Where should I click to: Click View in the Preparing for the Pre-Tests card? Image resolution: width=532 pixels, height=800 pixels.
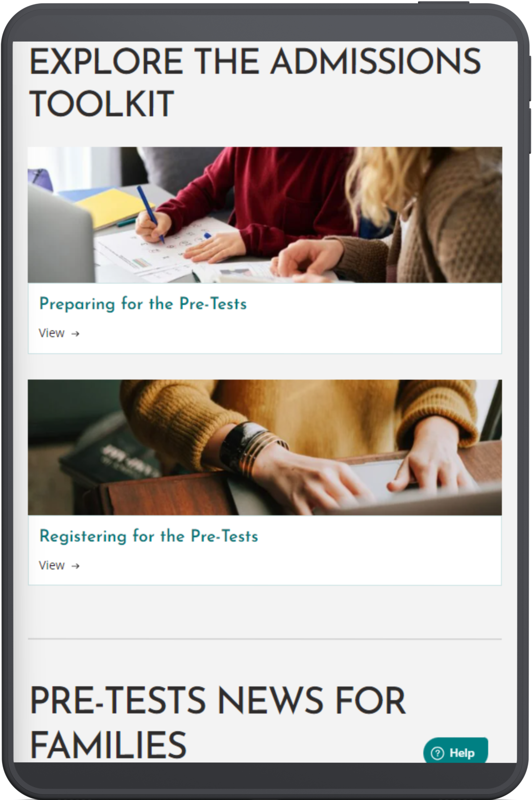[52, 333]
